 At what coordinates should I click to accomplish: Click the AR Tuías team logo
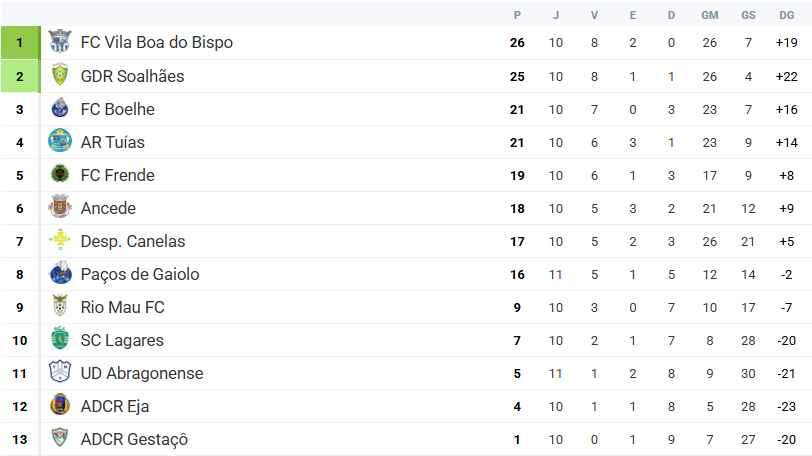[x=60, y=142]
